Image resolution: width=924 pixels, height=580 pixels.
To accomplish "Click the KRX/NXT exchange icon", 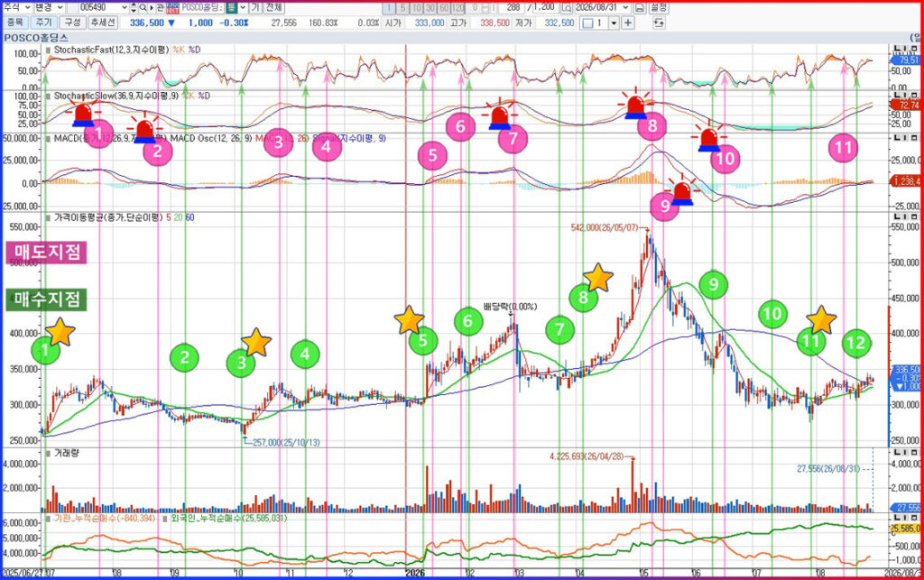I will click(x=172, y=7).
